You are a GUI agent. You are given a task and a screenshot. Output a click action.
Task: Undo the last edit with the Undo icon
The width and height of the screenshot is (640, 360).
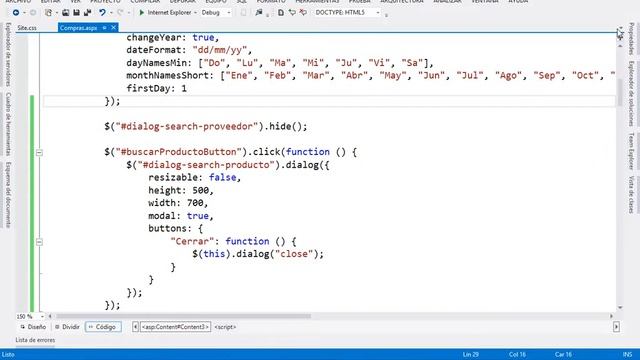coord(102,13)
